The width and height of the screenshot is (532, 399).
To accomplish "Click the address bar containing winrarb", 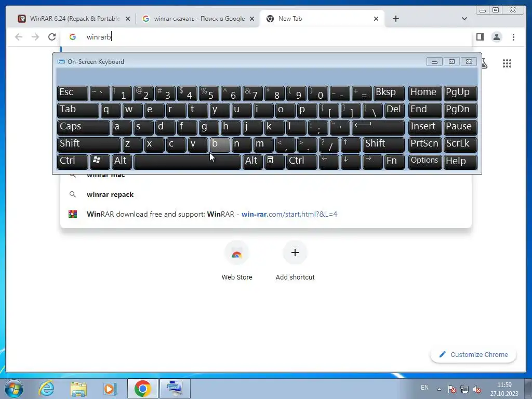I will [267, 37].
